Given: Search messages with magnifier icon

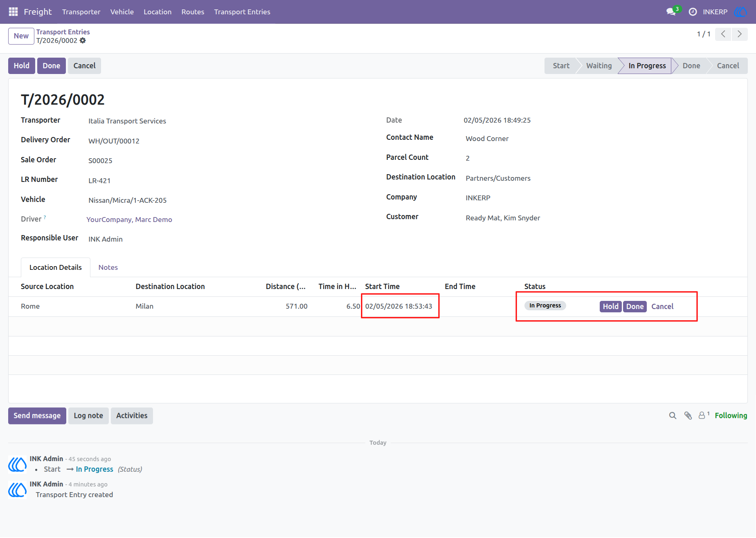Looking at the screenshot, I should pos(673,416).
